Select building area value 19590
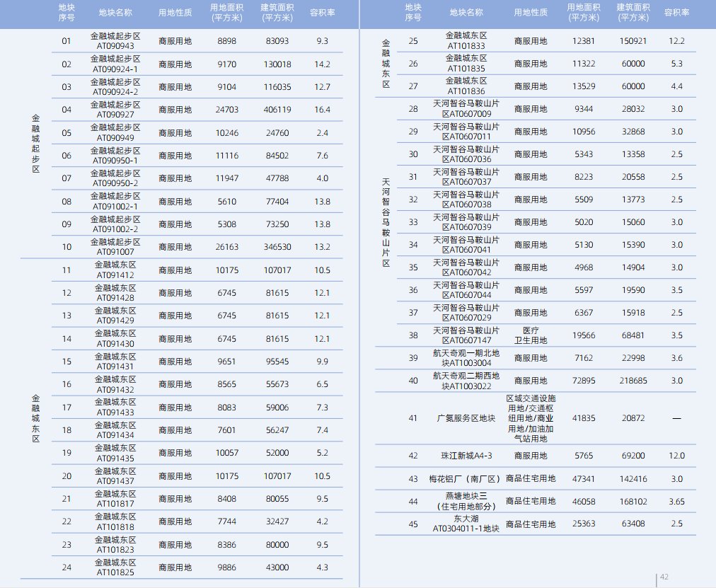The image size is (716, 588). coord(633,290)
